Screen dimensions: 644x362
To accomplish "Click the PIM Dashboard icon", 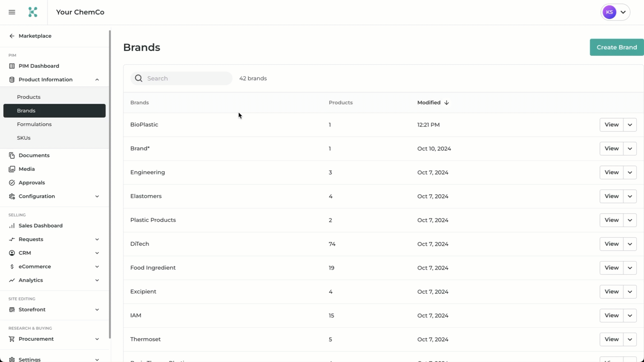I will (12, 66).
